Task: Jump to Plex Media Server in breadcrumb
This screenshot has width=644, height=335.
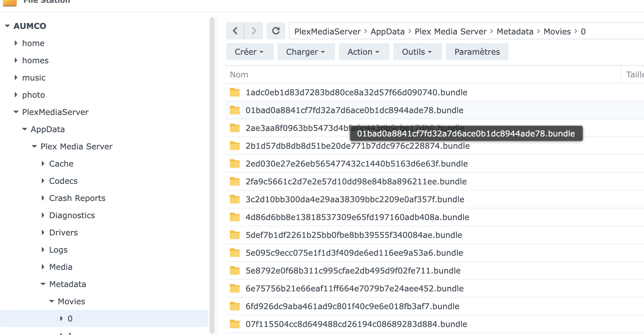Action: click(x=450, y=31)
